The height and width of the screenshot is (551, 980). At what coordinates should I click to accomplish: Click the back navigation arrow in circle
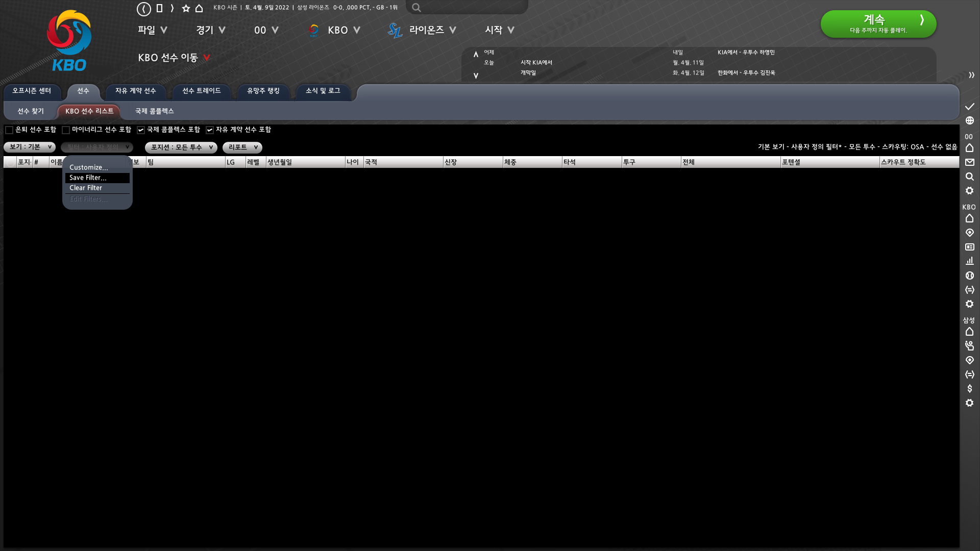pos(144,9)
